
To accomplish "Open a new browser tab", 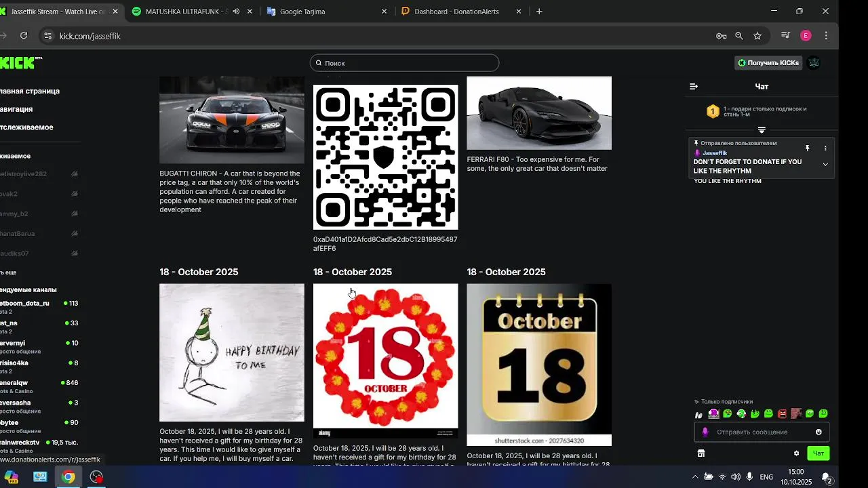I will 539,12.
